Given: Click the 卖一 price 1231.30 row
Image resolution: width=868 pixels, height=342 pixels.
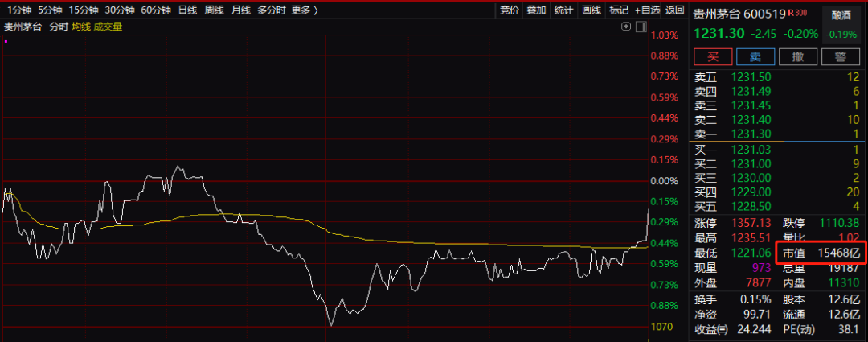Looking at the screenshot, I should click(x=776, y=134).
